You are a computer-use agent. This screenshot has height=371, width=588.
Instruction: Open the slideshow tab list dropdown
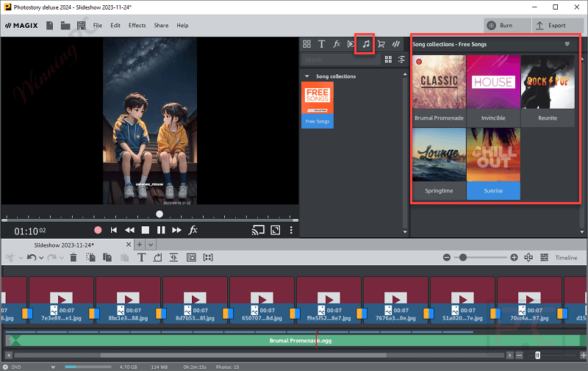151,245
